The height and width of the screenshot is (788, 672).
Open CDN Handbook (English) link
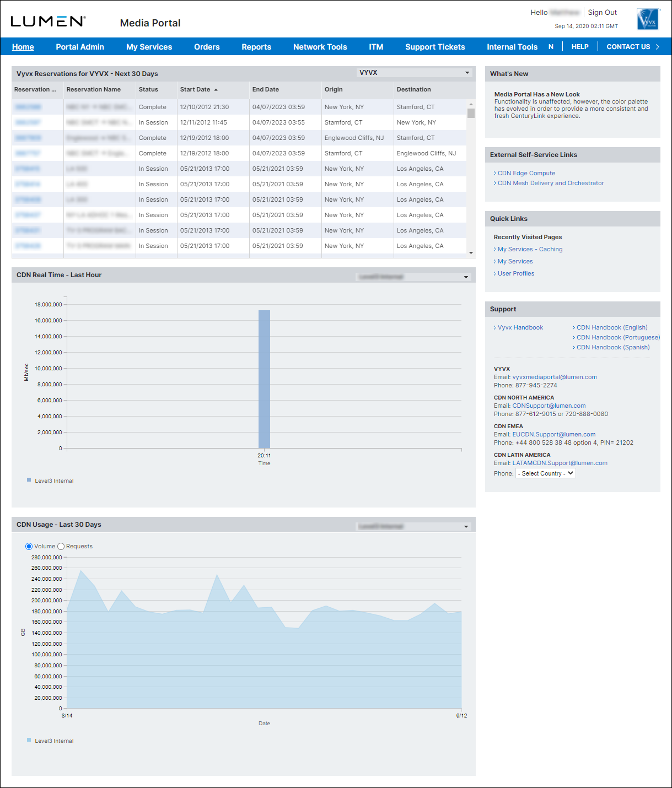pyautogui.click(x=612, y=327)
